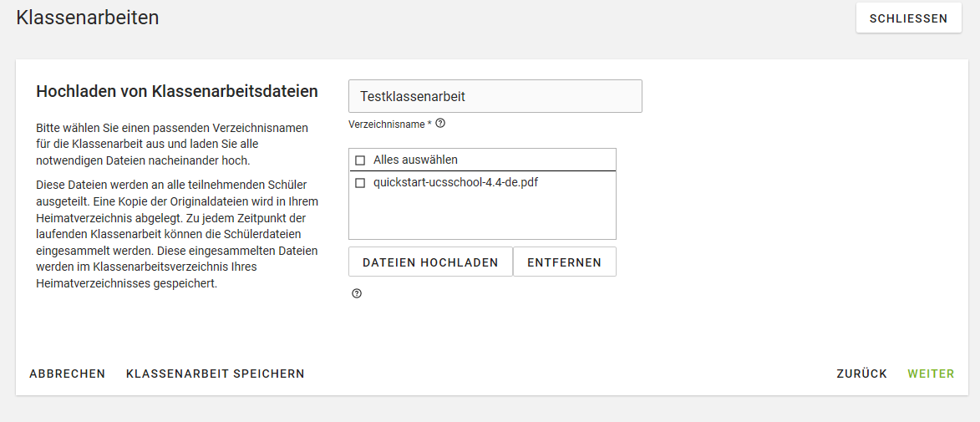Proceed with the Weiter button

pos(931,374)
